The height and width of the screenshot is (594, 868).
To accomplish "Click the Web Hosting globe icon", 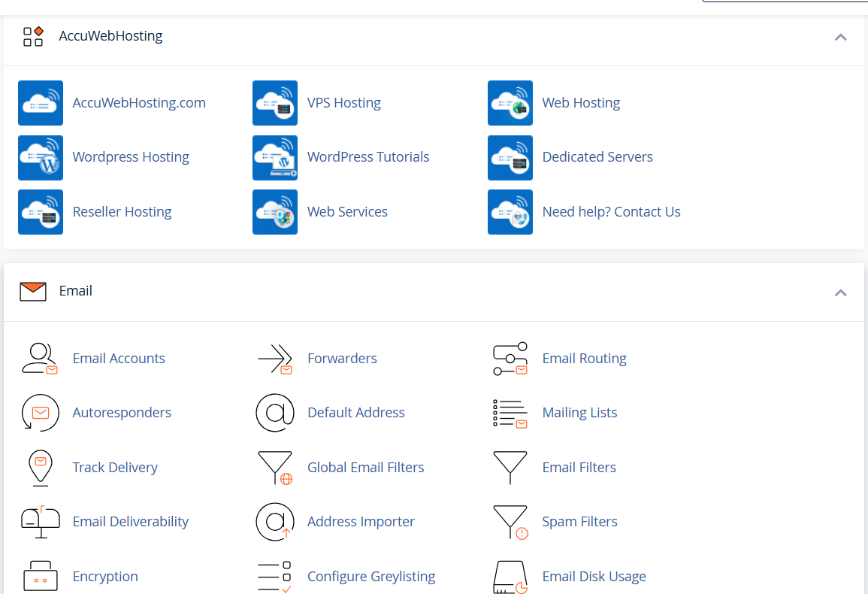I will (x=510, y=103).
